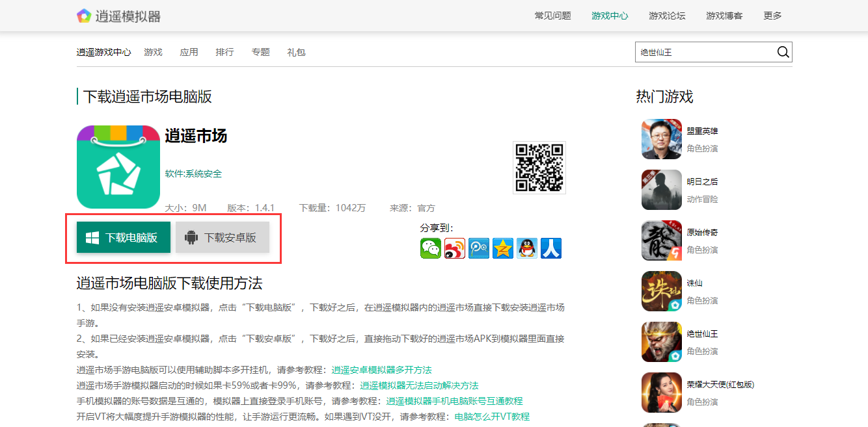
Task: Click the 逍遥模拟器 logo icon
Action: click(x=84, y=16)
